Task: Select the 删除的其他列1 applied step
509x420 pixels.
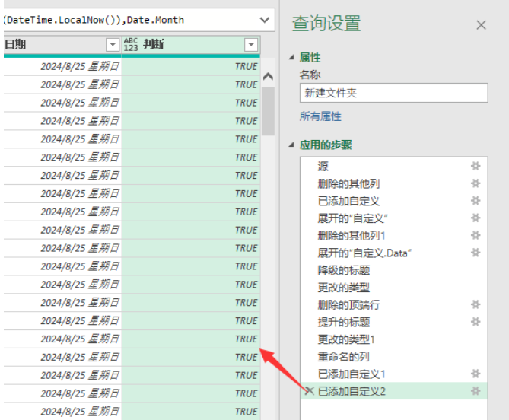Action: coord(352,235)
